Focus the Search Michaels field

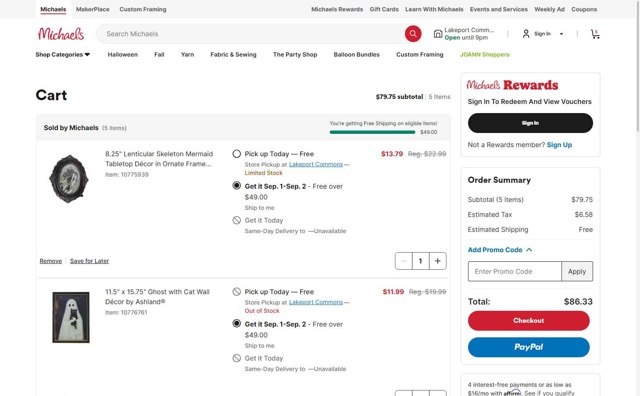[251, 34]
